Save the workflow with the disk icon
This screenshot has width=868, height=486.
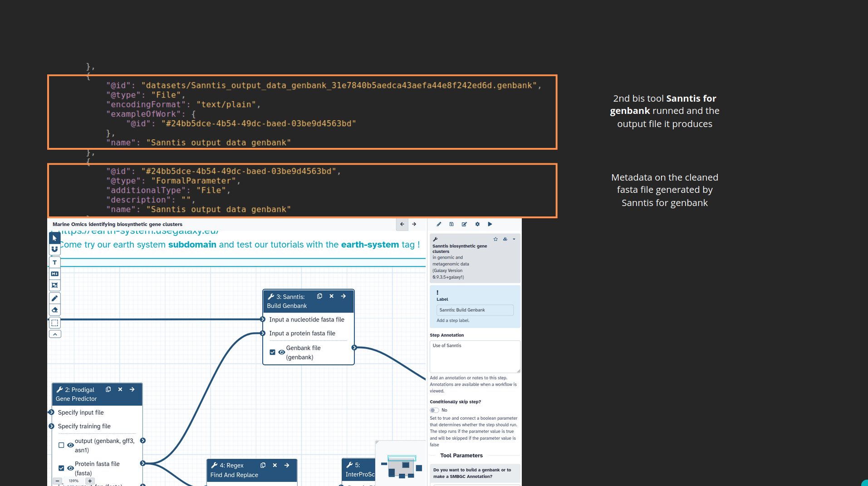coord(451,224)
